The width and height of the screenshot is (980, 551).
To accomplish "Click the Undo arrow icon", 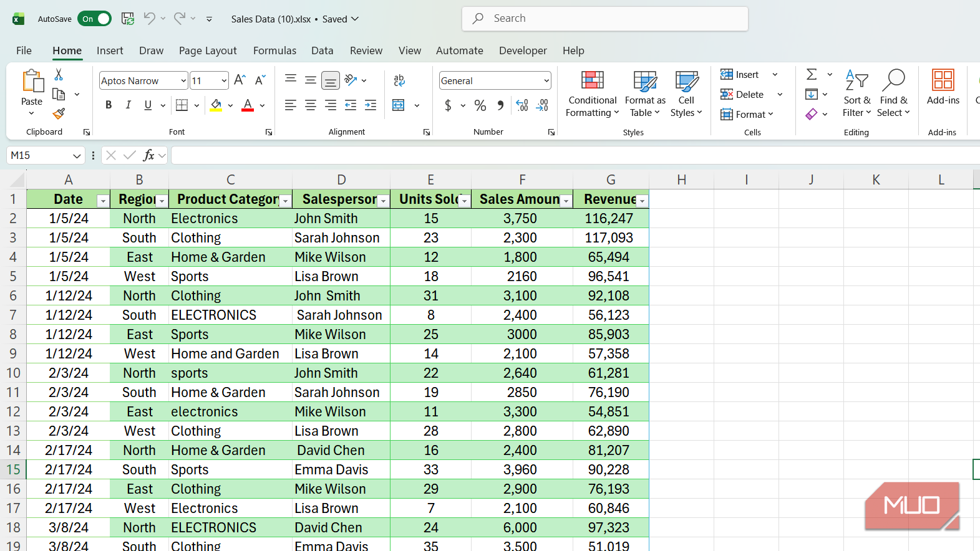I will pyautogui.click(x=149, y=19).
